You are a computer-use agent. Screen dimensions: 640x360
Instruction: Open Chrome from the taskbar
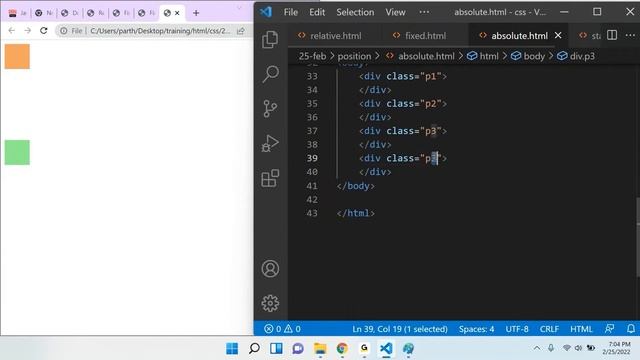click(x=342, y=348)
